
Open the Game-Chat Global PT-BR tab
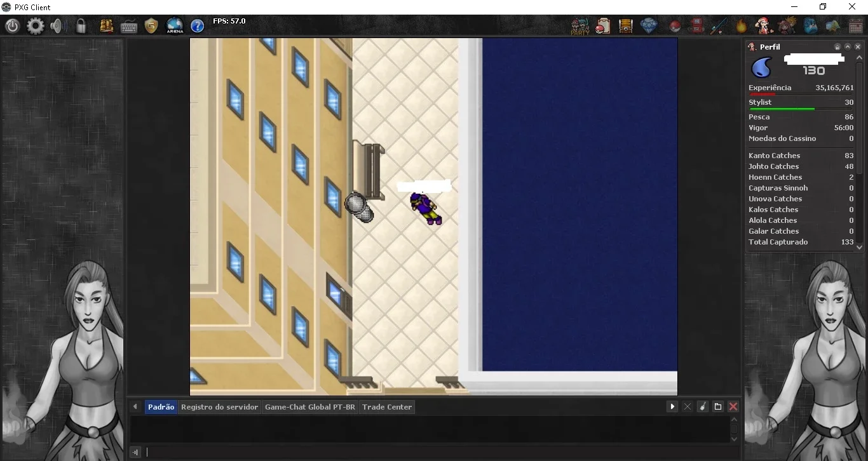[310, 407]
